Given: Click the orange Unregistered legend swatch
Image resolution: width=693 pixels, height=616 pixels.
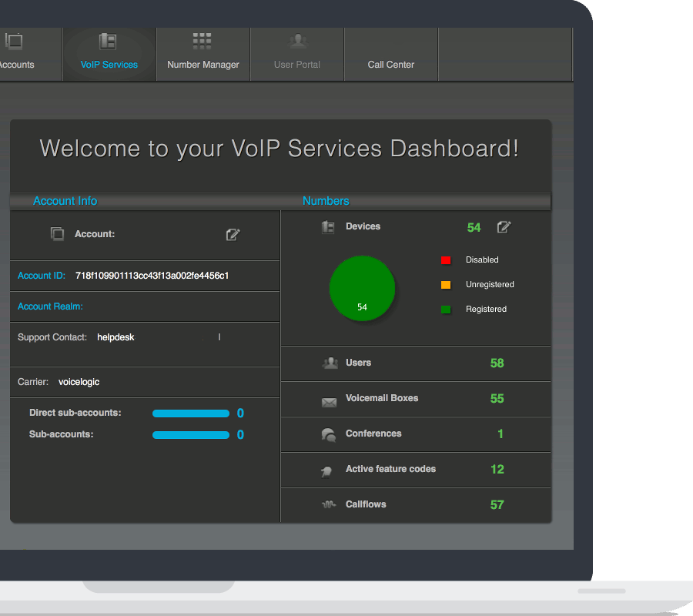Looking at the screenshot, I should pyautogui.click(x=446, y=285).
